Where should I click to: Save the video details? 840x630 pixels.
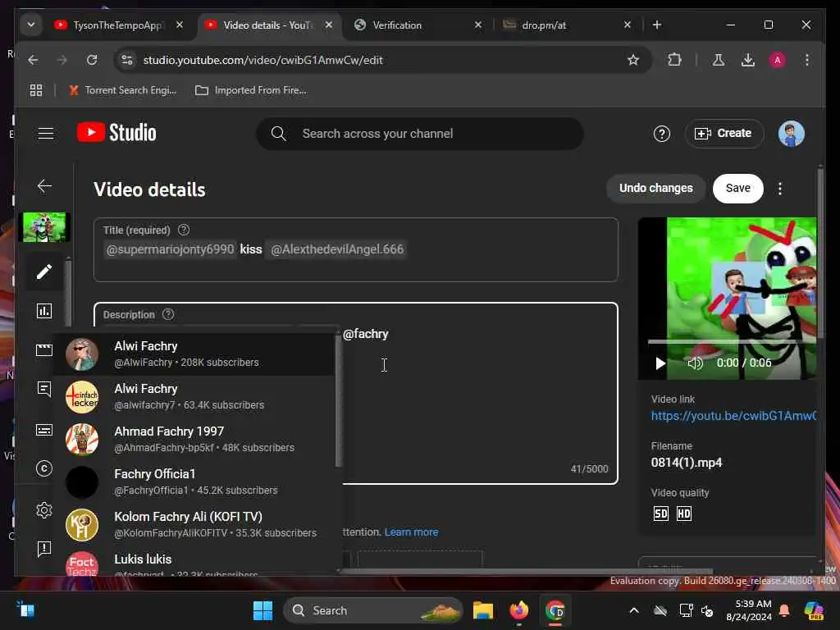(x=737, y=188)
